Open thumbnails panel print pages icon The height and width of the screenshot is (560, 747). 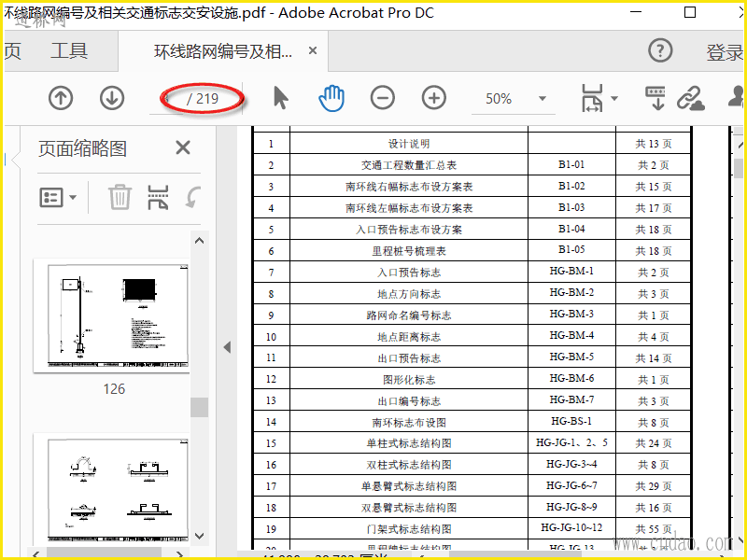tap(158, 197)
